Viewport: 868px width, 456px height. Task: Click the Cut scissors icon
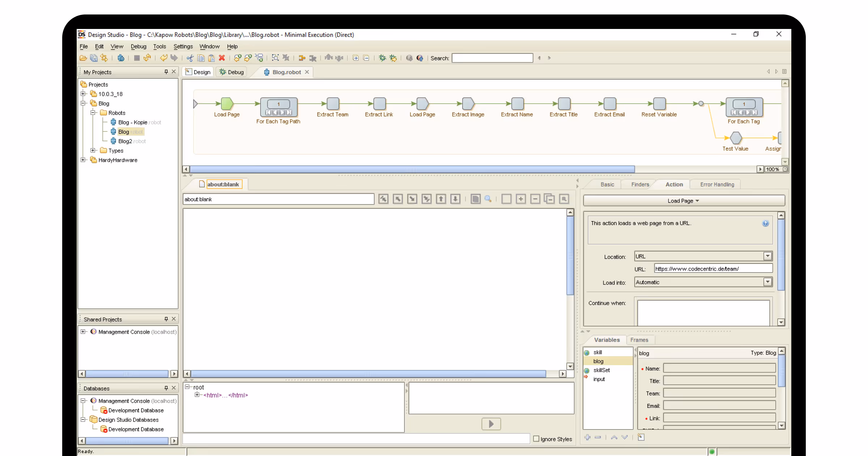click(190, 58)
